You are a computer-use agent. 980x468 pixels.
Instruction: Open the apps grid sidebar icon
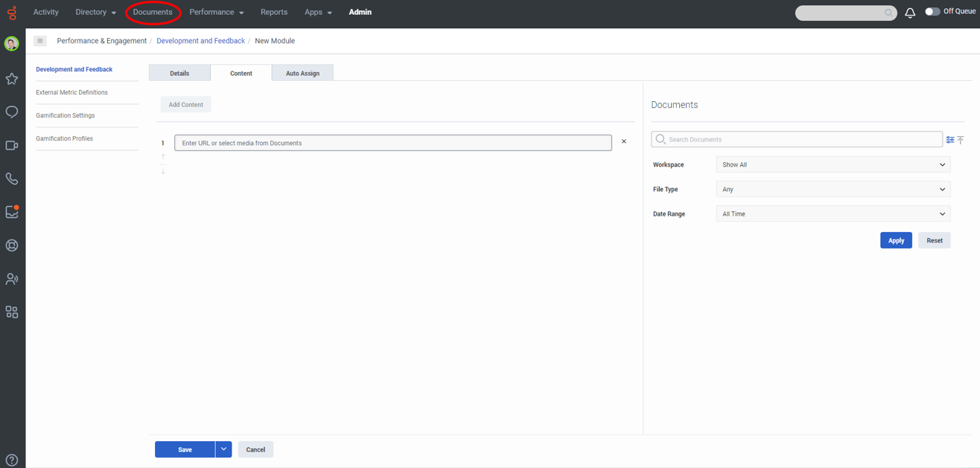[12, 312]
